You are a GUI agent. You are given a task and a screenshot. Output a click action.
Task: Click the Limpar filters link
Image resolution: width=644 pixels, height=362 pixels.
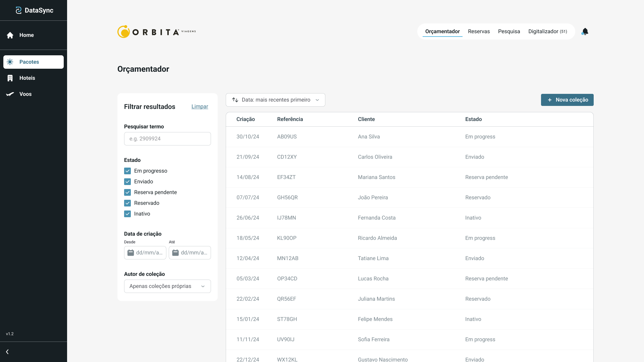point(200,107)
